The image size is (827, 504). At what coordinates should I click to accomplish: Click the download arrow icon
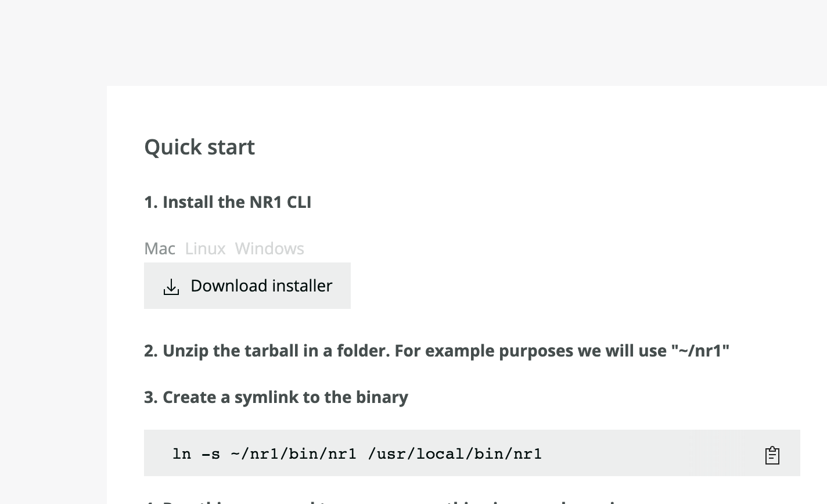pyautogui.click(x=171, y=287)
